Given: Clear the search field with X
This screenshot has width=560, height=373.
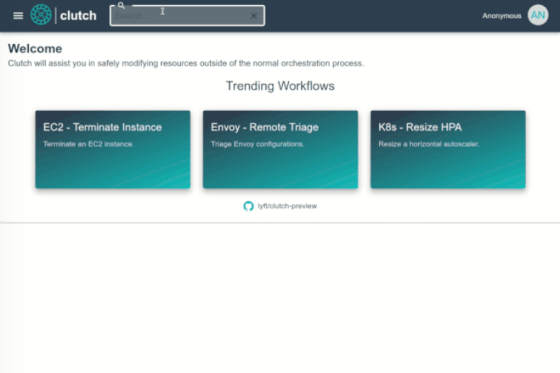Looking at the screenshot, I should point(254,16).
